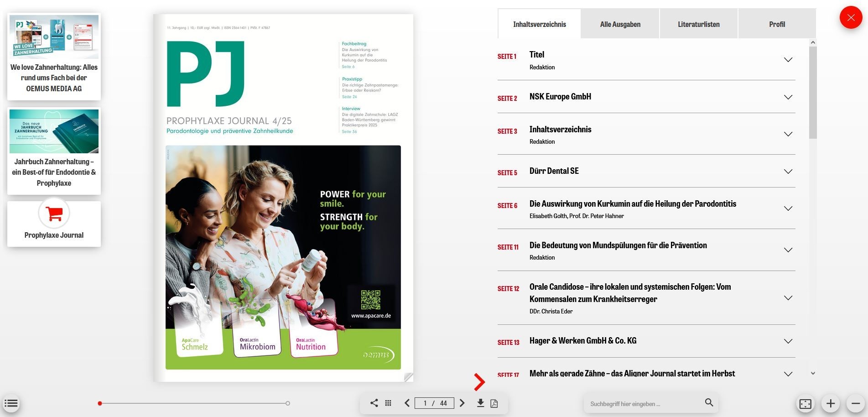This screenshot has width=868, height=417.
Task: Zoom out with the minus button
Action: (x=856, y=403)
